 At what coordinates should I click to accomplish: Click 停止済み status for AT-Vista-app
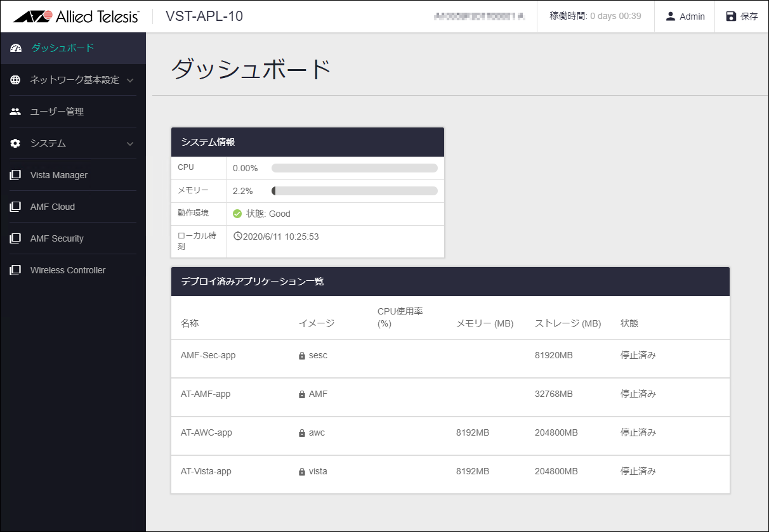coord(638,471)
